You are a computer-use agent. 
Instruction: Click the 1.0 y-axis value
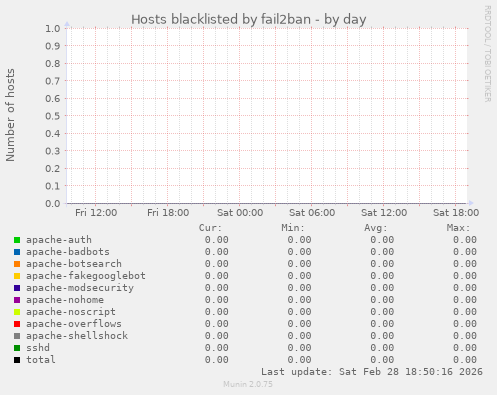pos(53,28)
